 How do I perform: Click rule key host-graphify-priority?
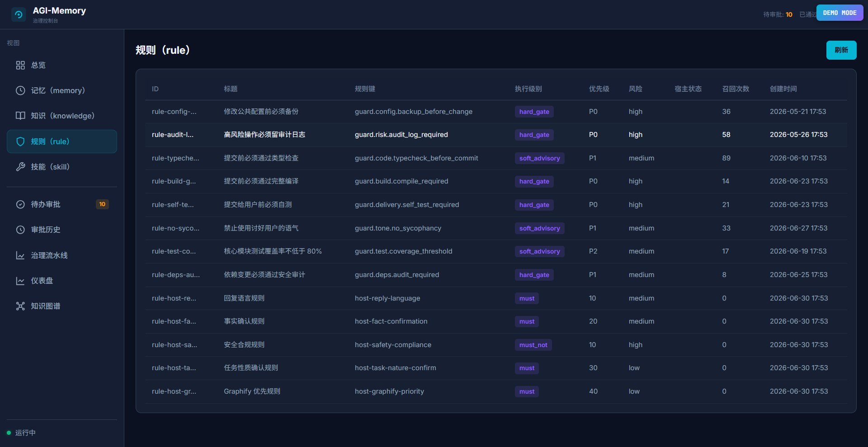coord(389,391)
